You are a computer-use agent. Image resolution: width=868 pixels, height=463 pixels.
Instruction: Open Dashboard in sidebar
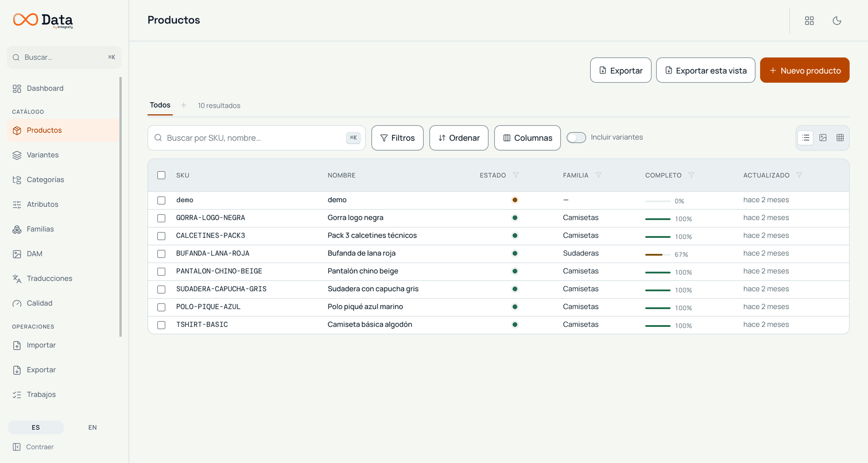[x=63, y=88]
